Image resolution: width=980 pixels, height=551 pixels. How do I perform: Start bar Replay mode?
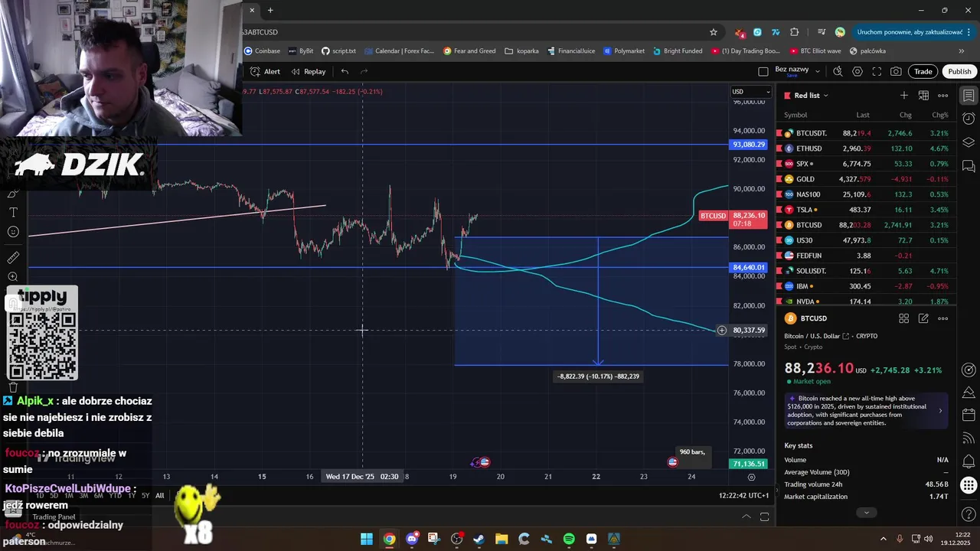point(308,71)
